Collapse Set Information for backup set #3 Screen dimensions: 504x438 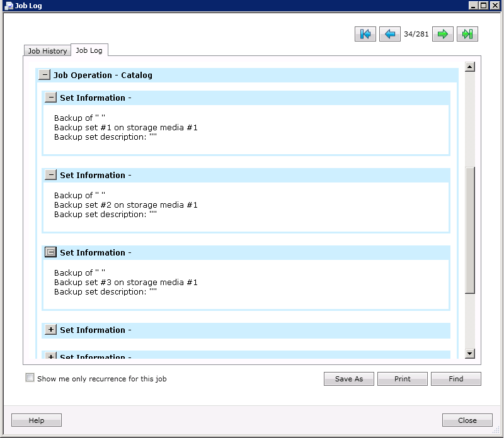(50, 252)
